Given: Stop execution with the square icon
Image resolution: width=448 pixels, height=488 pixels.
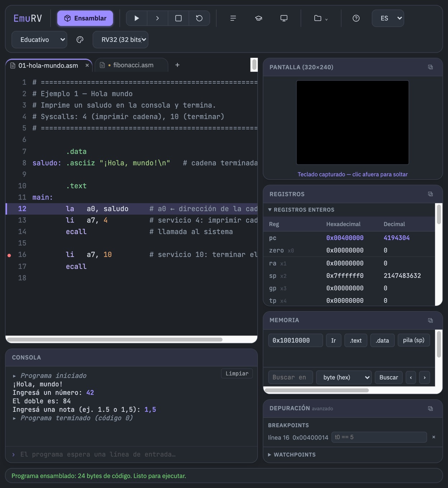Looking at the screenshot, I should tap(178, 18).
